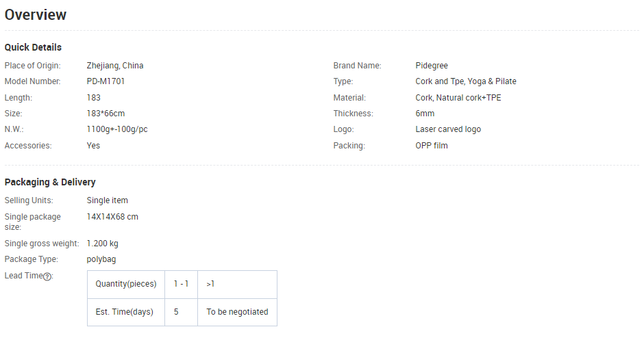The height and width of the screenshot is (340, 644).
Task: Select the Quick Details section title
Action: 33,47
